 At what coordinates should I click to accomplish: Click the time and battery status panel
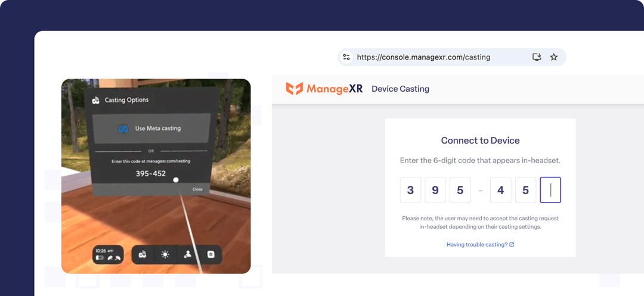pyautogui.click(x=108, y=254)
